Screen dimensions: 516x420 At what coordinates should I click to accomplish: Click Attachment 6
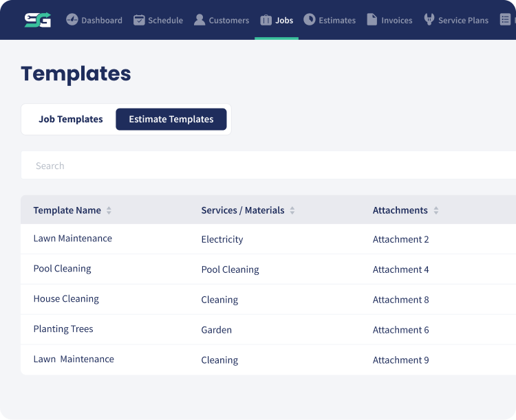(400, 330)
